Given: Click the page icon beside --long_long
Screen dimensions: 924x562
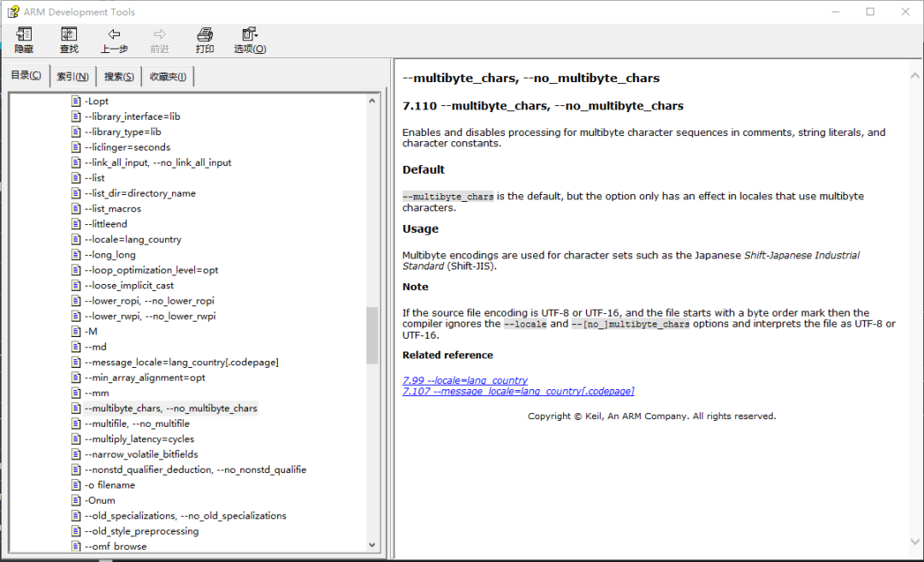Looking at the screenshot, I should tap(76, 255).
